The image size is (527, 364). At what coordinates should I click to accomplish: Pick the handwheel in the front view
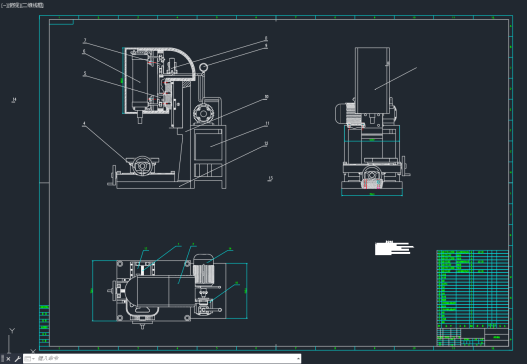tap(143, 165)
